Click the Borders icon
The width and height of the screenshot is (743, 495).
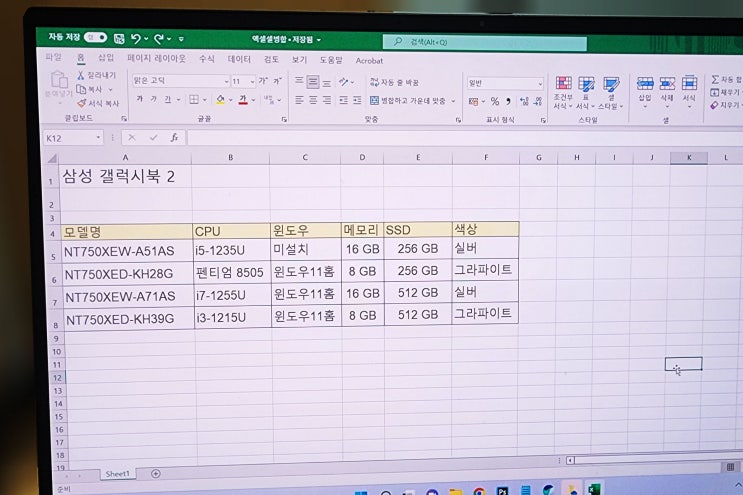[x=194, y=99]
